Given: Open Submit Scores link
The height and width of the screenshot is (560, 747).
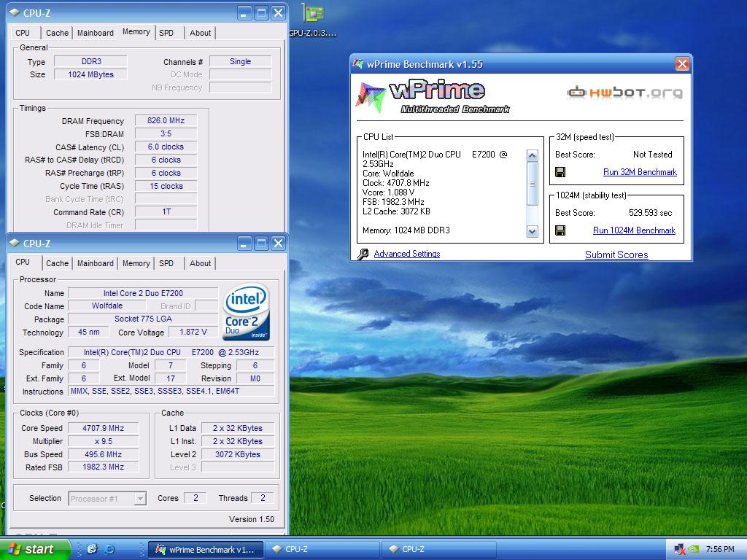Looking at the screenshot, I should (616, 254).
